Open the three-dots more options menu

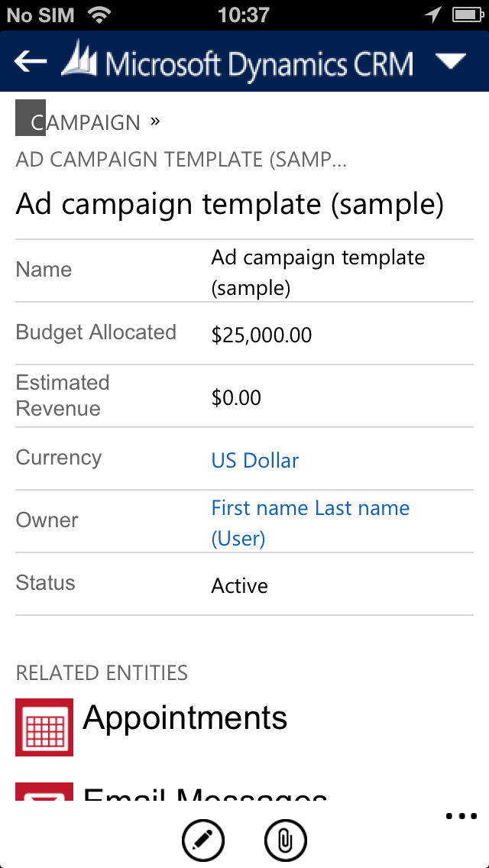click(461, 816)
